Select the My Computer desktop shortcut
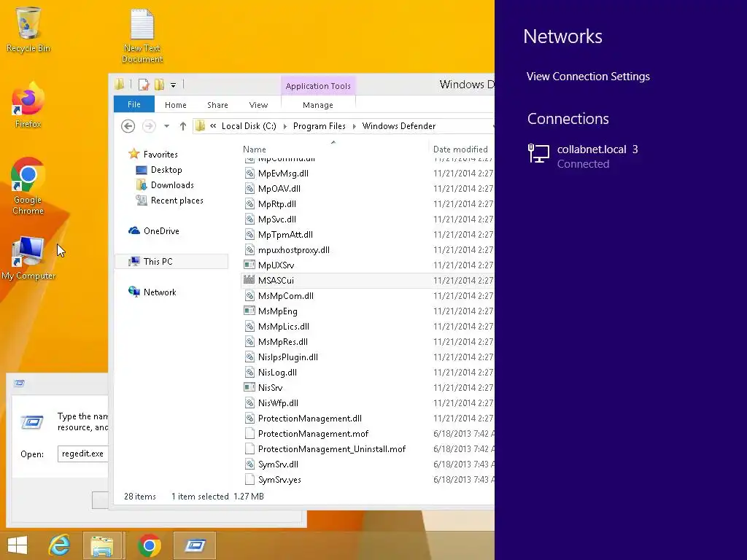The height and width of the screenshot is (560, 747). point(28,257)
